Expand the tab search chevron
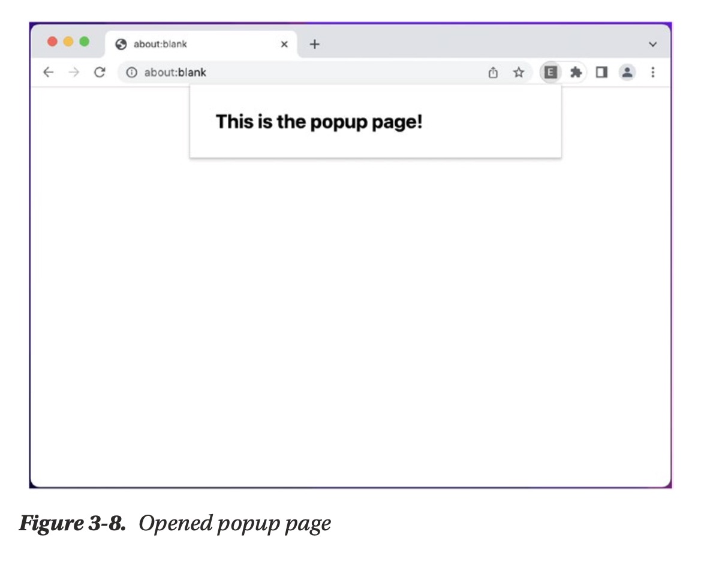 [652, 44]
